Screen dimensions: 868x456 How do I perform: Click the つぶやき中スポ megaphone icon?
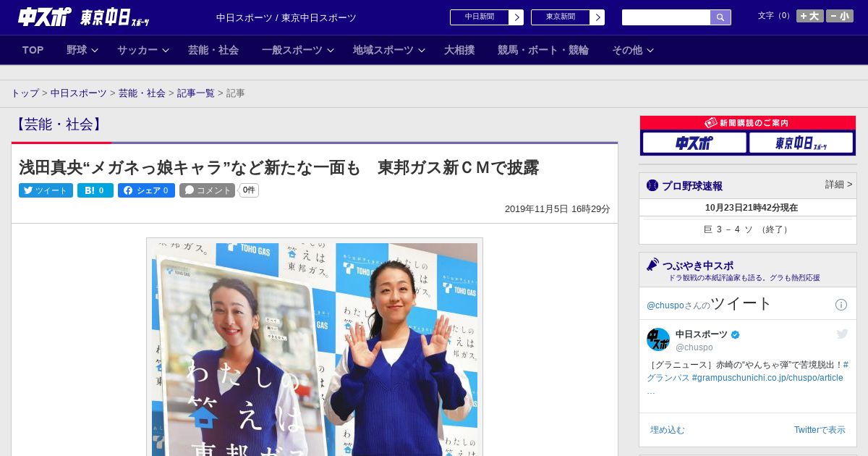(x=652, y=264)
